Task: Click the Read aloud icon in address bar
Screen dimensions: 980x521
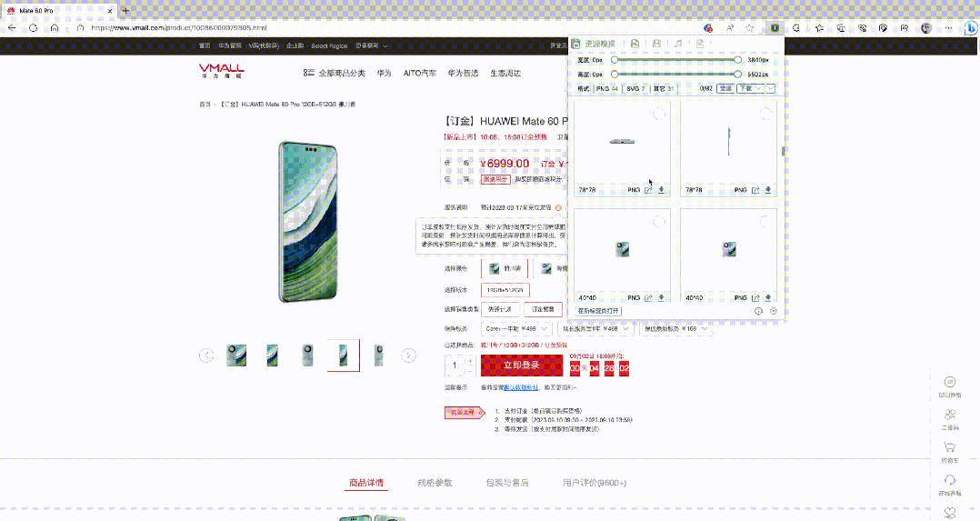Action: (x=729, y=28)
